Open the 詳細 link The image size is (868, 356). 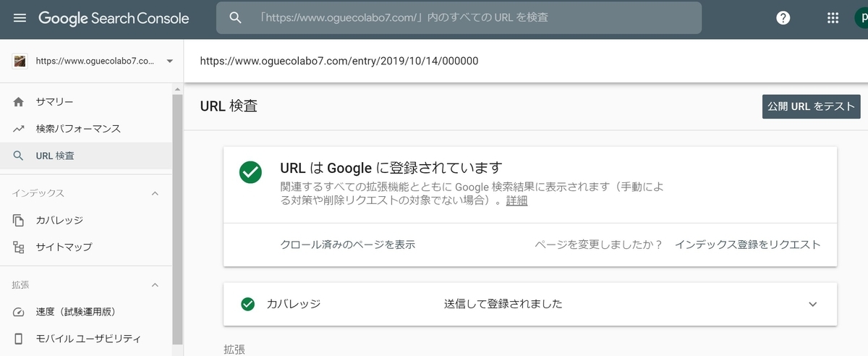click(x=516, y=201)
